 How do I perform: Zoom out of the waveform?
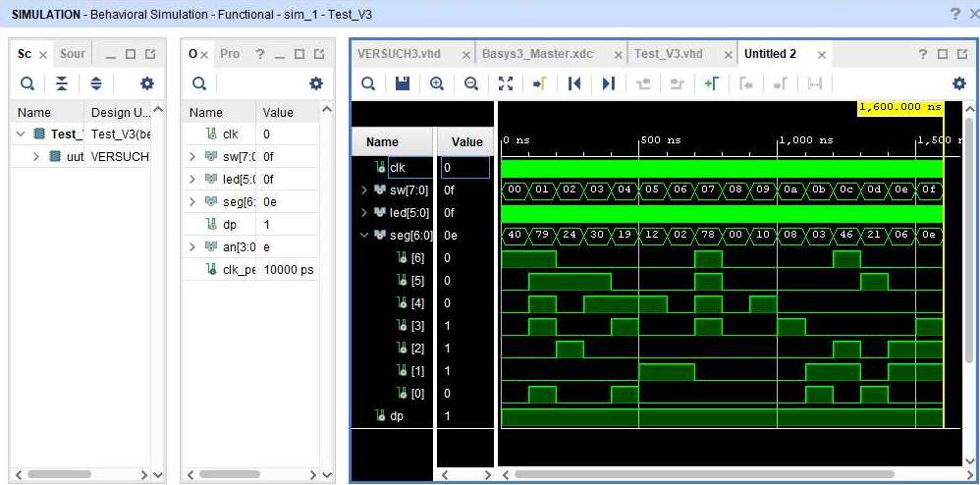(470, 83)
